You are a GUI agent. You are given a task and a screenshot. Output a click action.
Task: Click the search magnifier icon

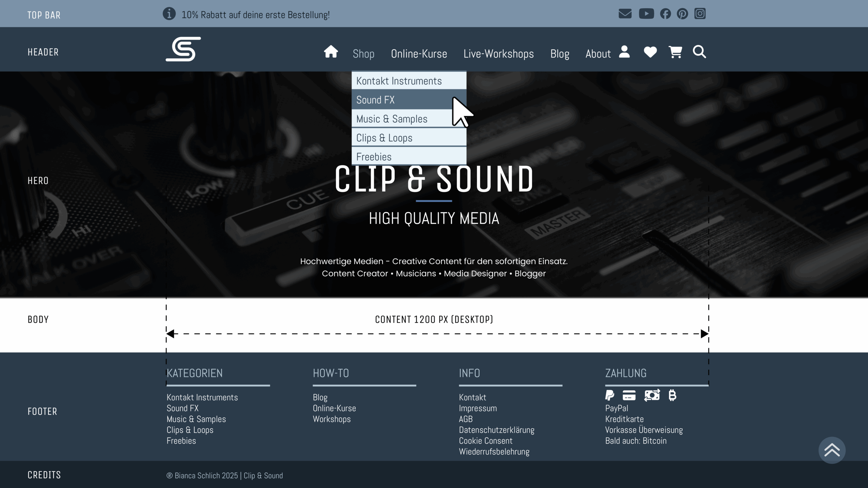coord(699,52)
